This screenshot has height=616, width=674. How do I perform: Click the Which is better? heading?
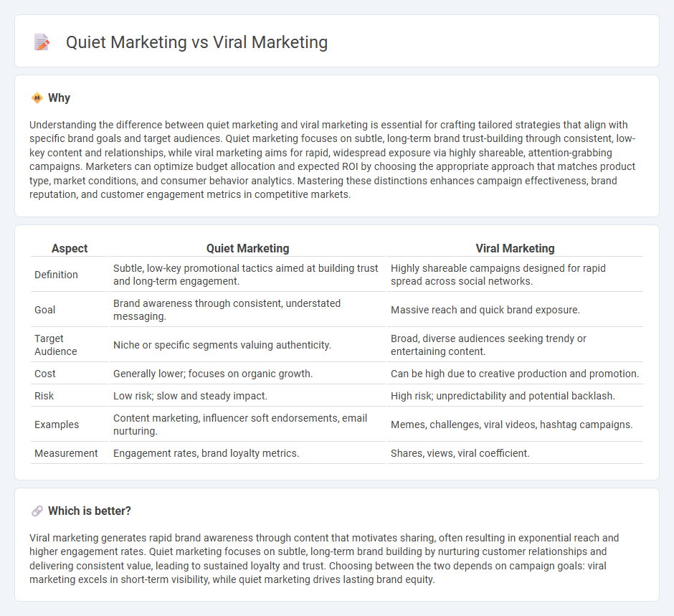click(x=90, y=511)
